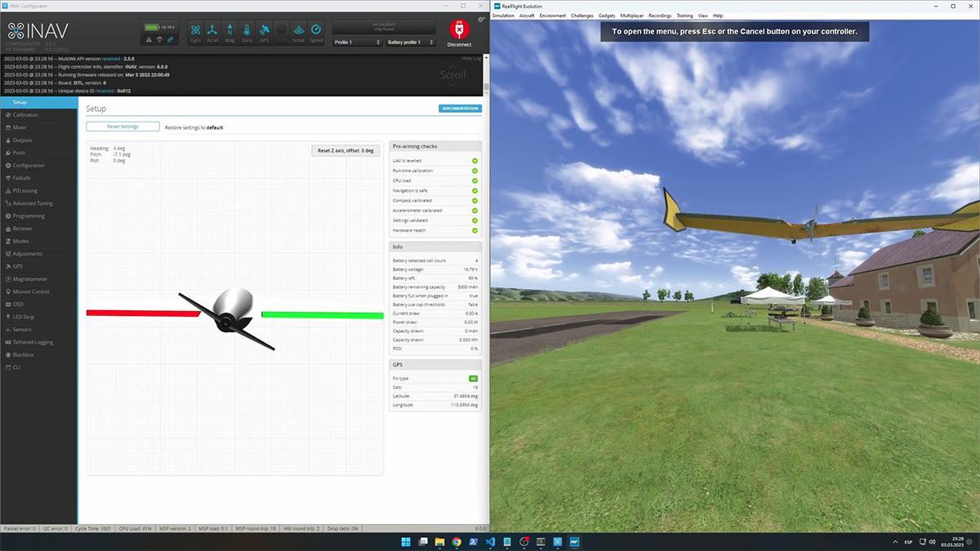Click the log panel scrollbar
Viewport: 980px width, 551px height.
point(487,75)
